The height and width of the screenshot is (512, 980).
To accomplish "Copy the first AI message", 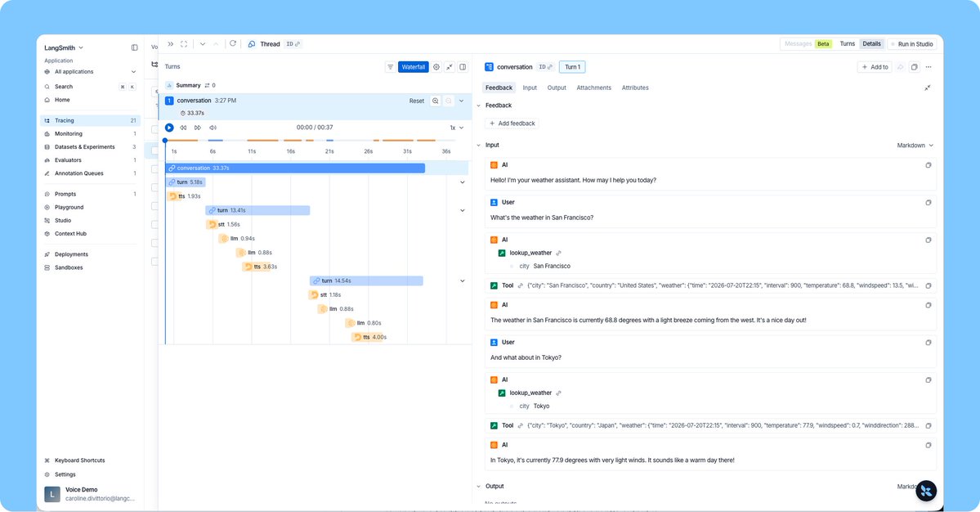I will tap(929, 165).
